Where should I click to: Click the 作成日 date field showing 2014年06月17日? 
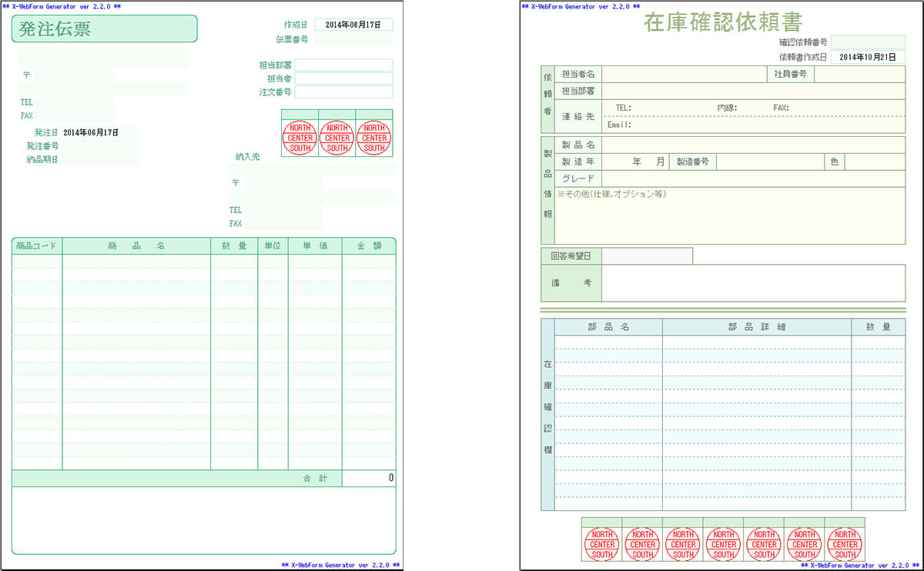point(353,25)
